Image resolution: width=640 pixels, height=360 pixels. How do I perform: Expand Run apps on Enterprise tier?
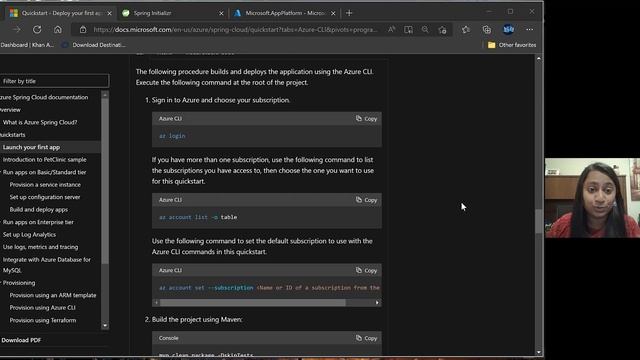click(38, 222)
